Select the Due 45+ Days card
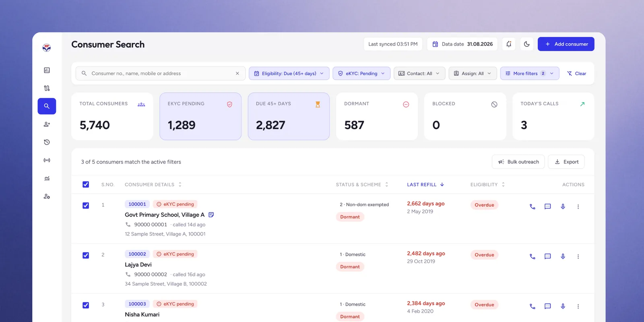Screen dimensions: 644x322 click(289, 116)
